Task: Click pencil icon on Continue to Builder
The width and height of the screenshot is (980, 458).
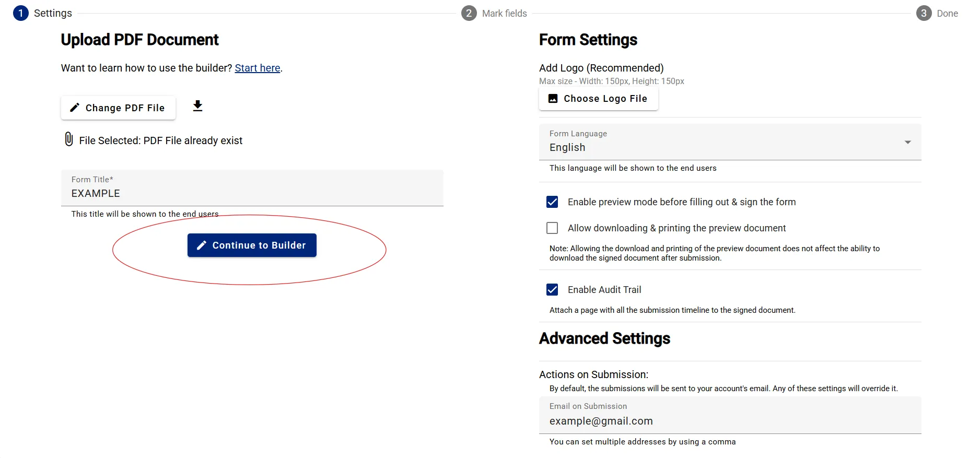Action: click(201, 245)
